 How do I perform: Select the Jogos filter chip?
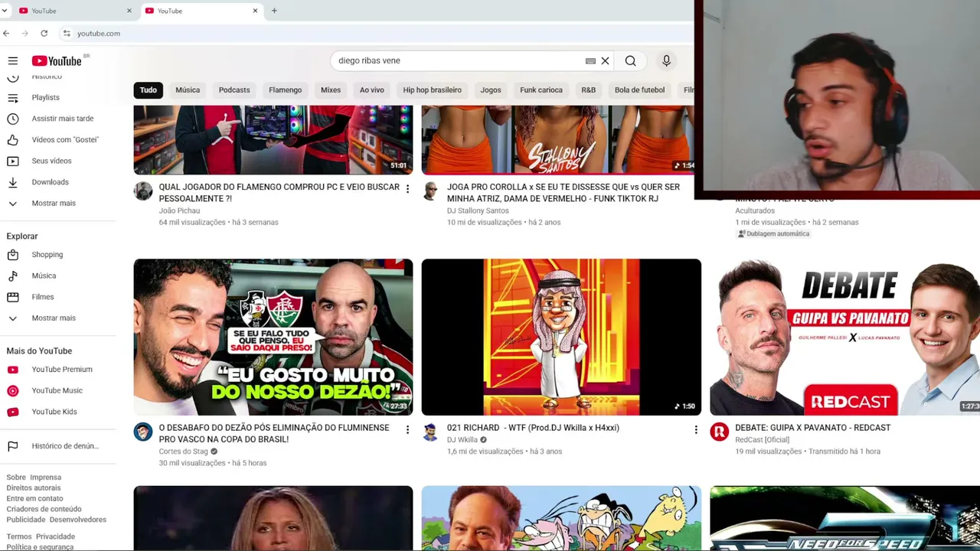pos(491,90)
